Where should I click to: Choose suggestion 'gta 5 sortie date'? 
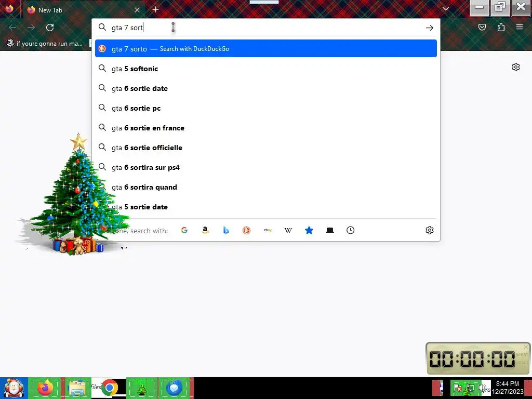tap(265, 207)
